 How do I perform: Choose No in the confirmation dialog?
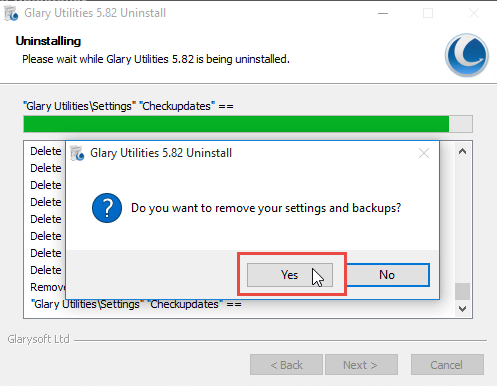pyautogui.click(x=388, y=275)
